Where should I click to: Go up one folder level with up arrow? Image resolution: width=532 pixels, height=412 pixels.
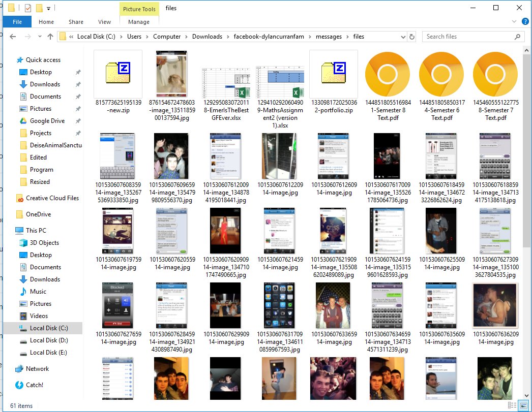pos(50,37)
